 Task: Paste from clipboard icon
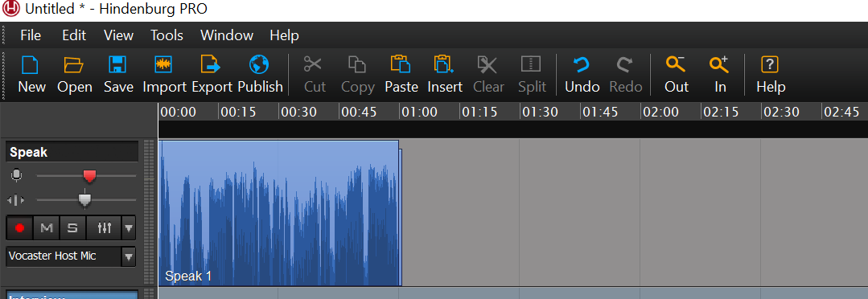[x=401, y=65]
